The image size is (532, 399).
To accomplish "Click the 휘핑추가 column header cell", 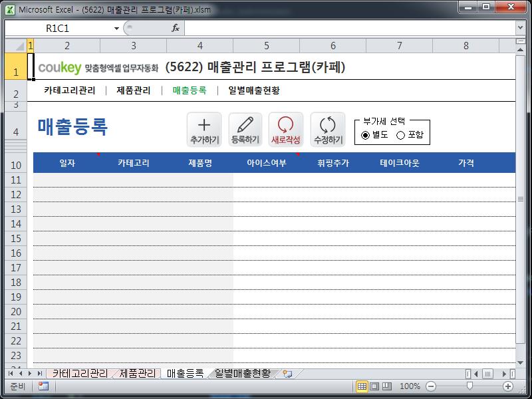I will tap(333, 163).
